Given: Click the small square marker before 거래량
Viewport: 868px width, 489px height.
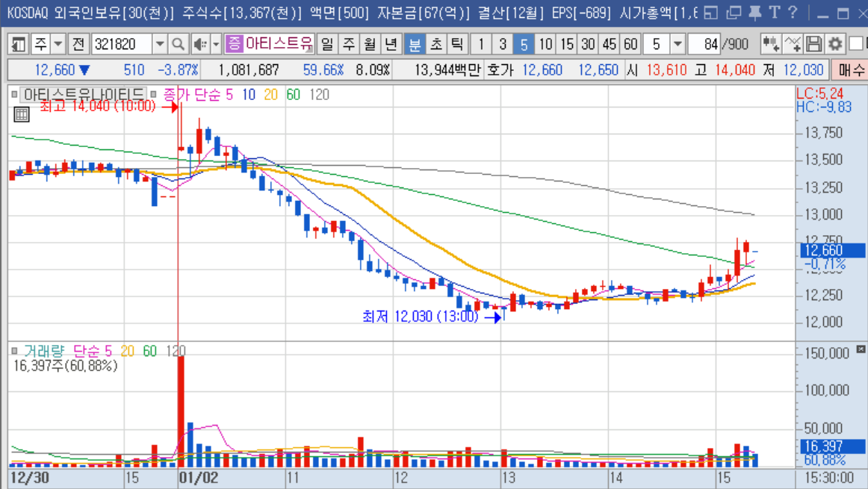Looking at the screenshot, I should point(15,351).
